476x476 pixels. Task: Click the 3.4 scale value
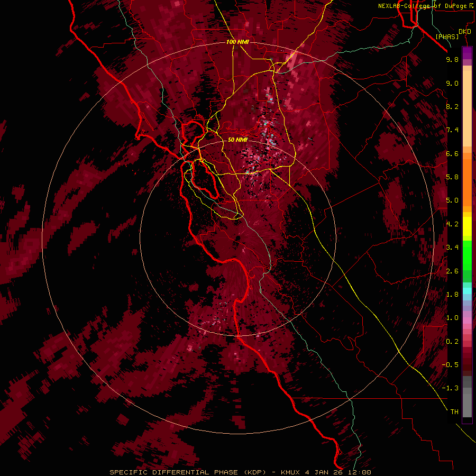coord(452,248)
